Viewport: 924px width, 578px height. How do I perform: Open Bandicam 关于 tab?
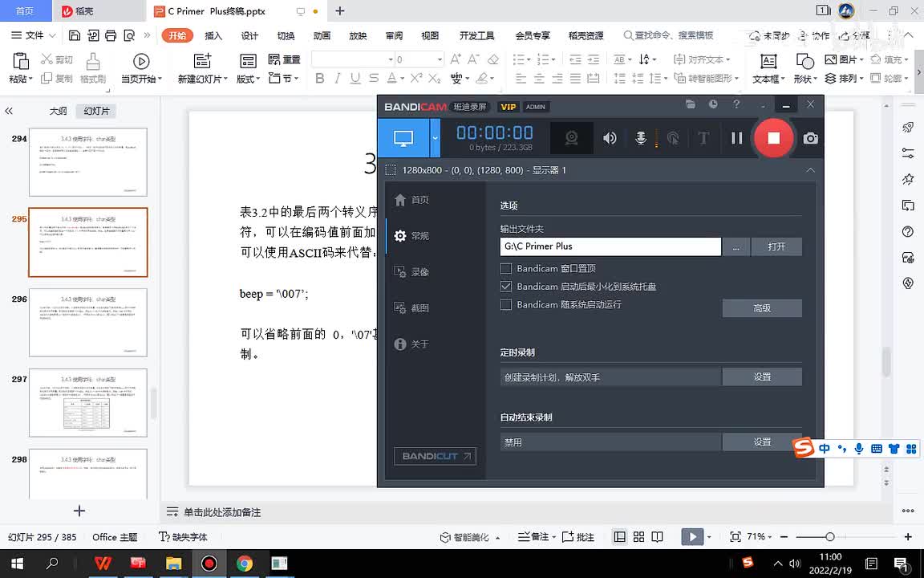point(411,344)
